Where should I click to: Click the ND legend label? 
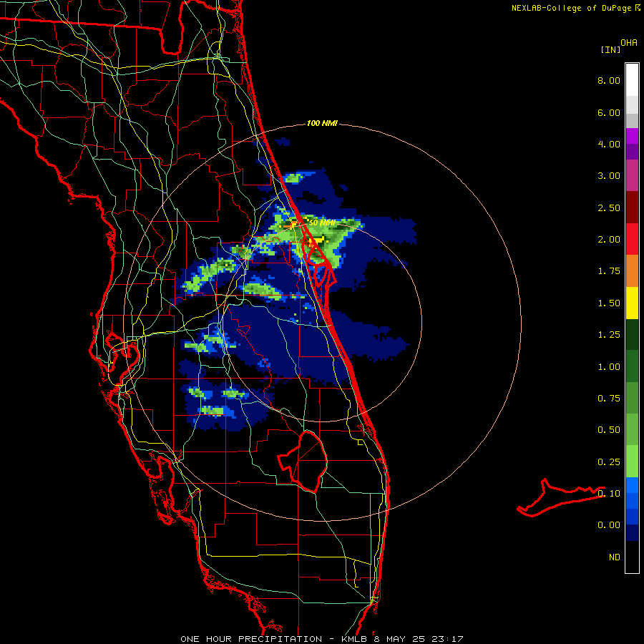point(615,557)
